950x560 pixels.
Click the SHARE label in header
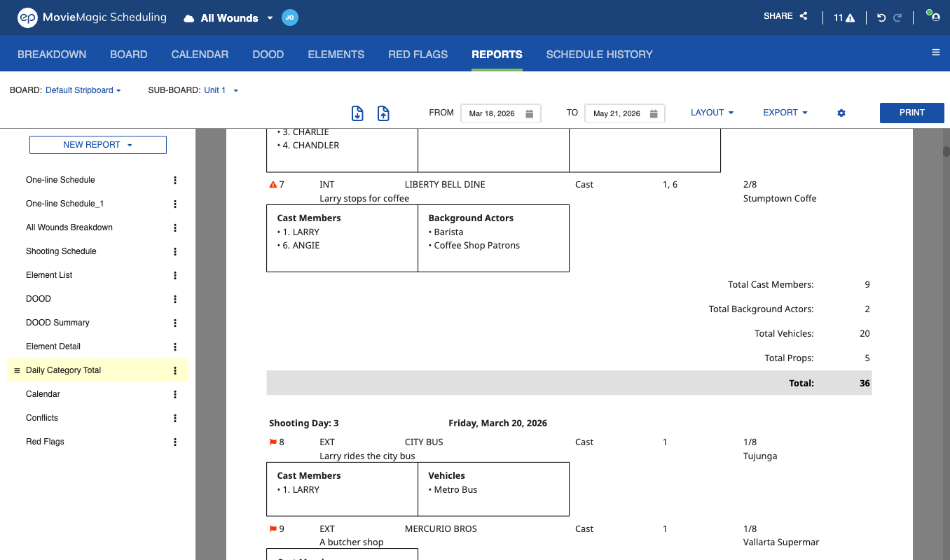point(778,16)
